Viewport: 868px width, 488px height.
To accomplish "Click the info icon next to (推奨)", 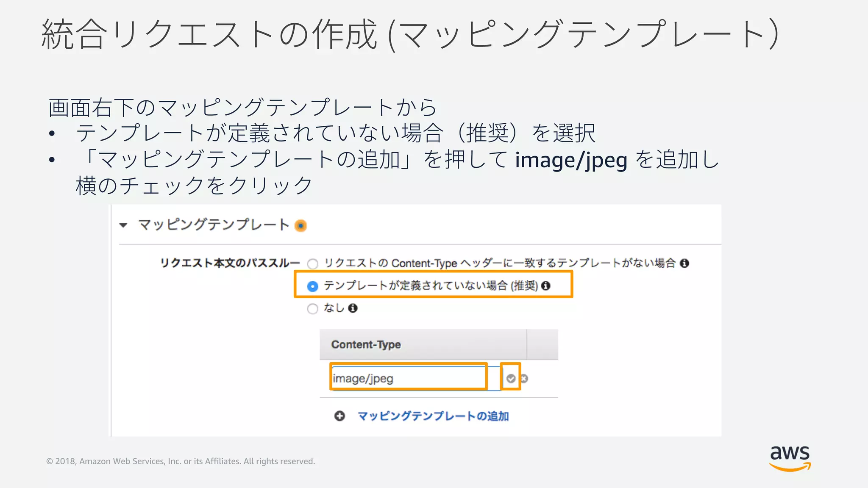I will [x=546, y=286].
